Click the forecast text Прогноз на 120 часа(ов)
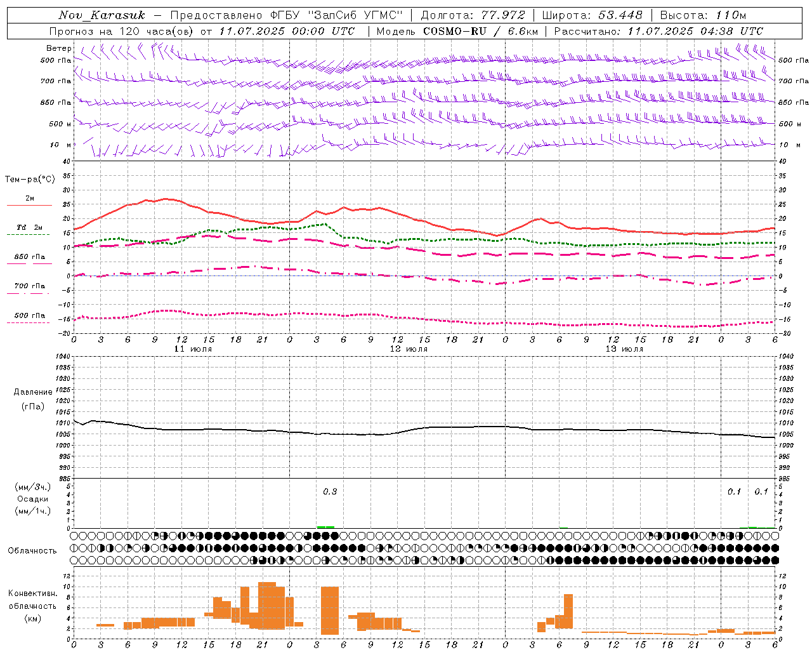Viewport: 812px width, 650px height. click(122, 31)
